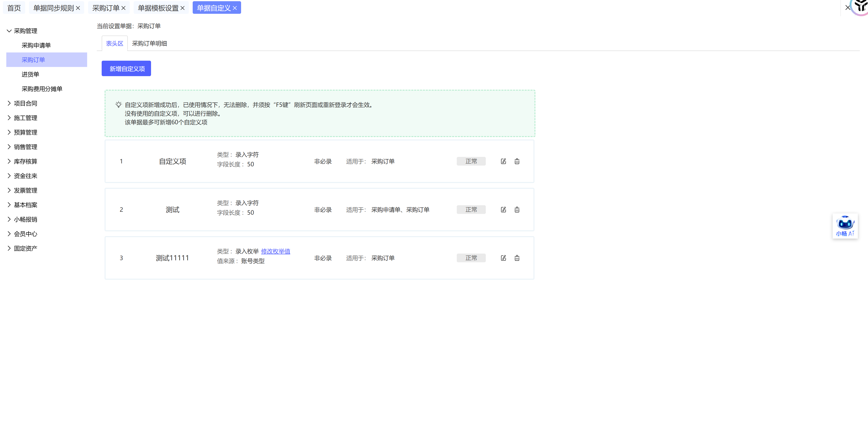The image size is (868, 445).
Task: Open the 首页 tab
Action: point(14,8)
